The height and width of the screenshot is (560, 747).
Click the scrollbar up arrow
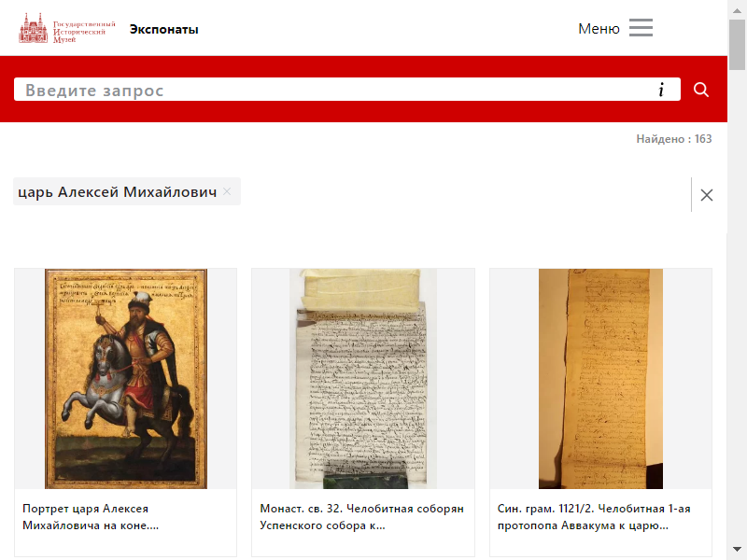click(737, 10)
